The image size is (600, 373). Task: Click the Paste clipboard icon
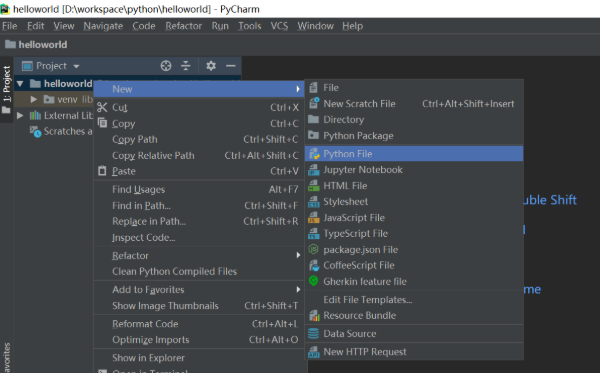pyautogui.click(x=102, y=171)
